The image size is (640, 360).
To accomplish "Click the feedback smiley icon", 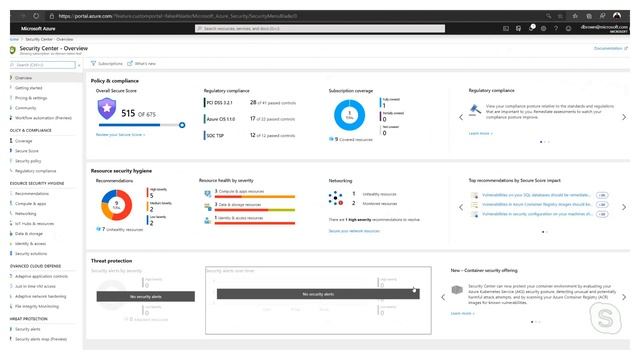I will coord(568,28).
